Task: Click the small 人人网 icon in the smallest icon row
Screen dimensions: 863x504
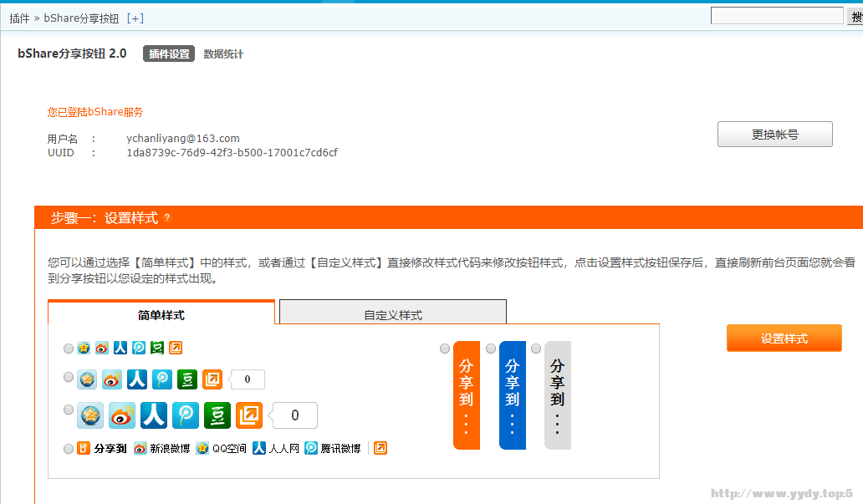Action: (x=120, y=348)
